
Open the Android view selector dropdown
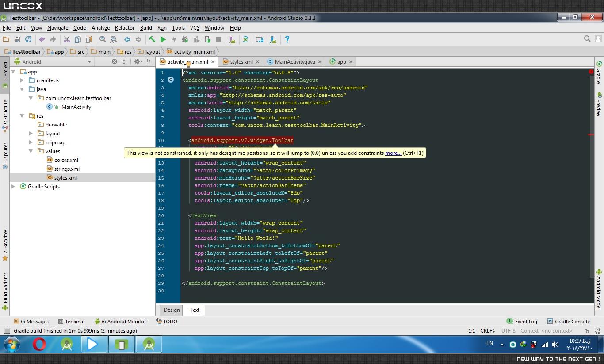(x=53, y=62)
